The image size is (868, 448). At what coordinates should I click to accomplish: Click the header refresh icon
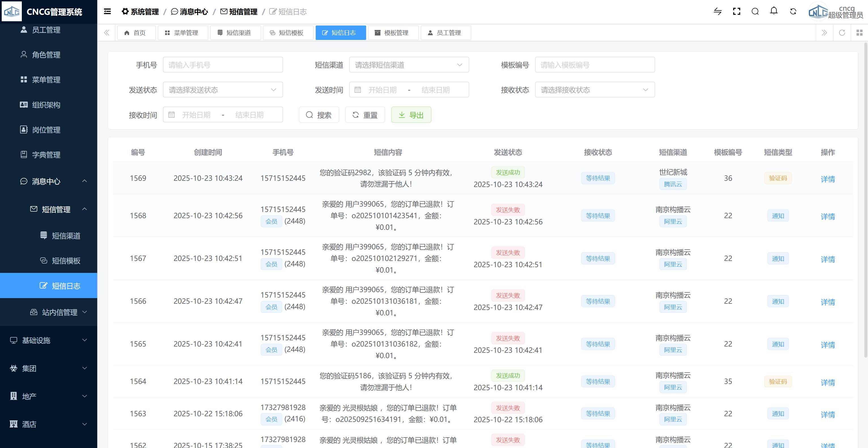coord(793,11)
